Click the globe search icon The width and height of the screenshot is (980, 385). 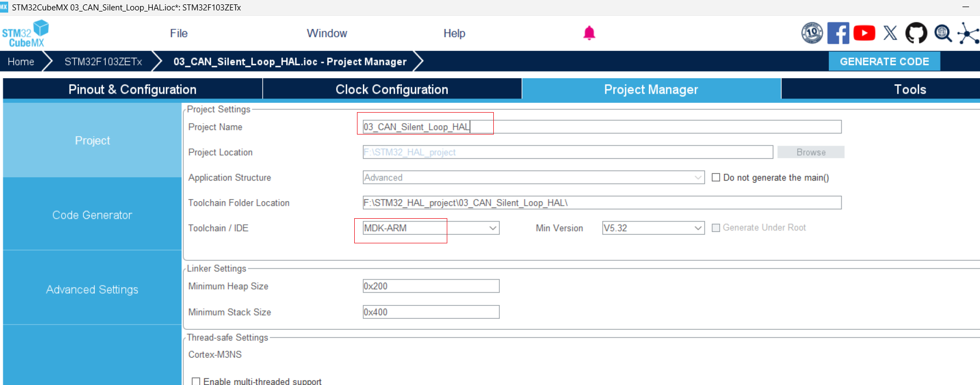click(x=943, y=33)
